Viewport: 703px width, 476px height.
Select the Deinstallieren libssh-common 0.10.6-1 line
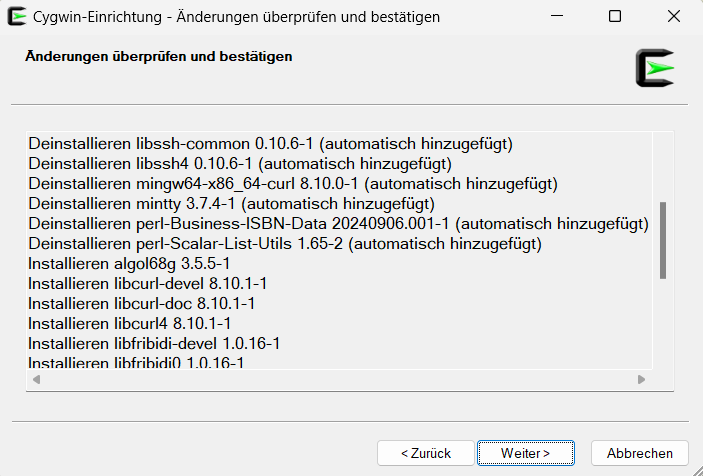(270, 144)
